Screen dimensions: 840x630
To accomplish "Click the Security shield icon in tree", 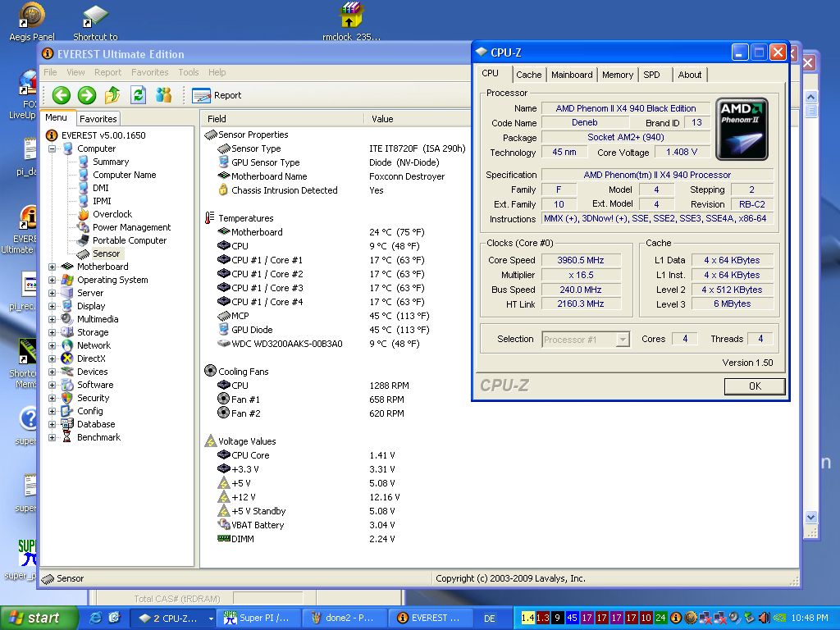I will [67, 398].
